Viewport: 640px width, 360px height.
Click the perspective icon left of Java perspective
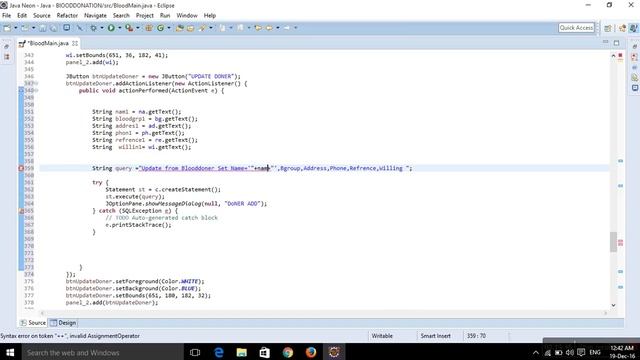pos(622,28)
